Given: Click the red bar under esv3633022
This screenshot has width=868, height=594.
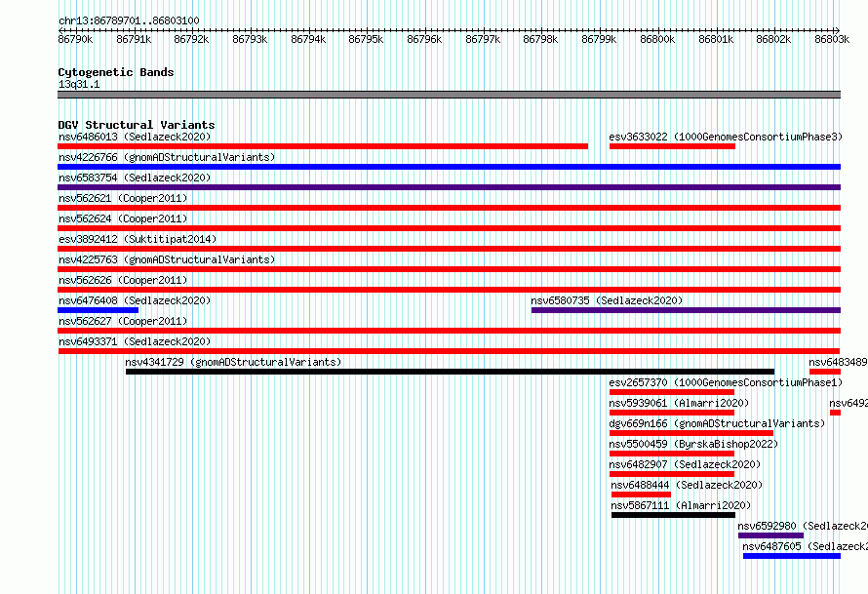Looking at the screenshot, I should tap(672, 146).
